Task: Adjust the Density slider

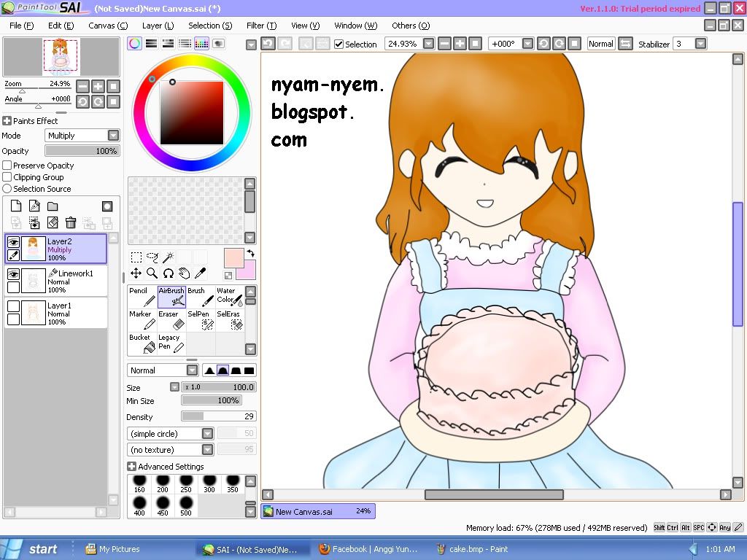Action: pos(219,416)
